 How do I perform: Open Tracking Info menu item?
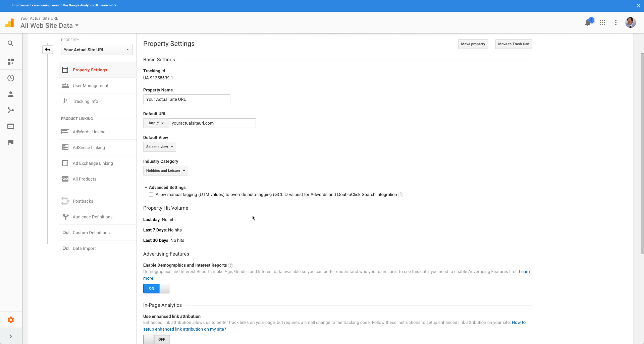pos(85,101)
